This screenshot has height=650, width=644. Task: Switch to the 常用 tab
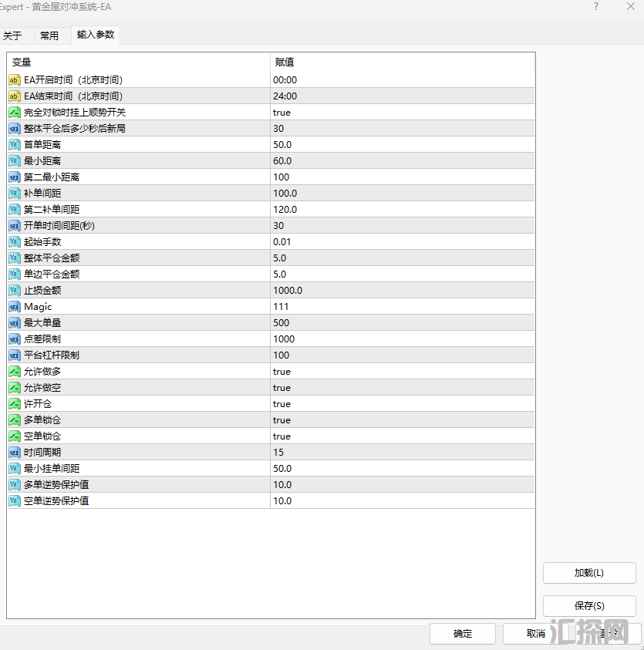pos(49,35)
